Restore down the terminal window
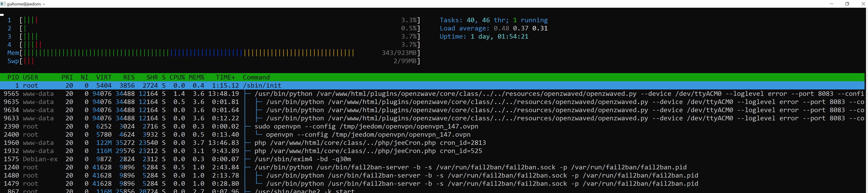The width and height of the screenshot is (868, 193). tap(847, 4)
